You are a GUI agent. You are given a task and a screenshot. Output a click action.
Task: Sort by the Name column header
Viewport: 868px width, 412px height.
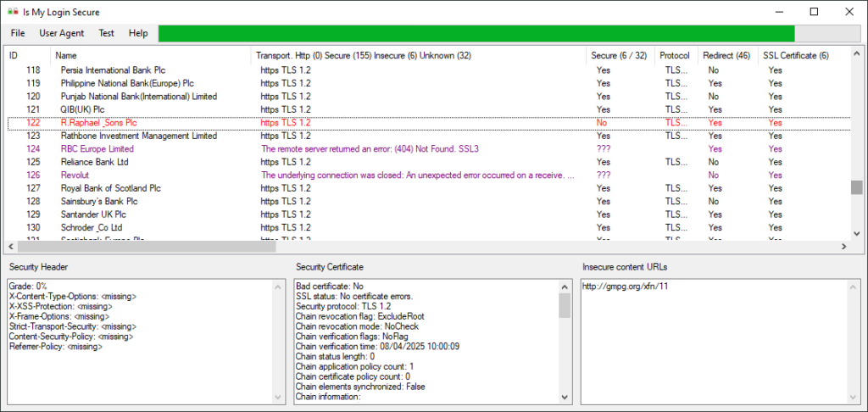151,55
